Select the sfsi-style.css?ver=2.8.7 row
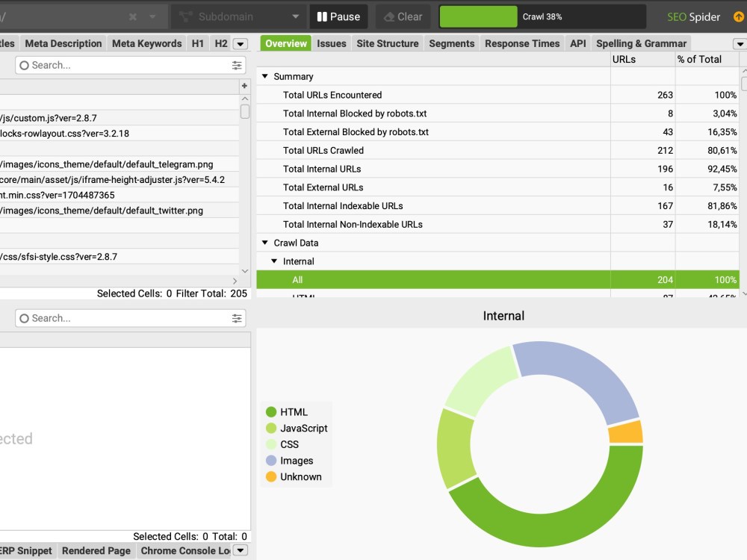747x560 pixels. pos(119,257)
